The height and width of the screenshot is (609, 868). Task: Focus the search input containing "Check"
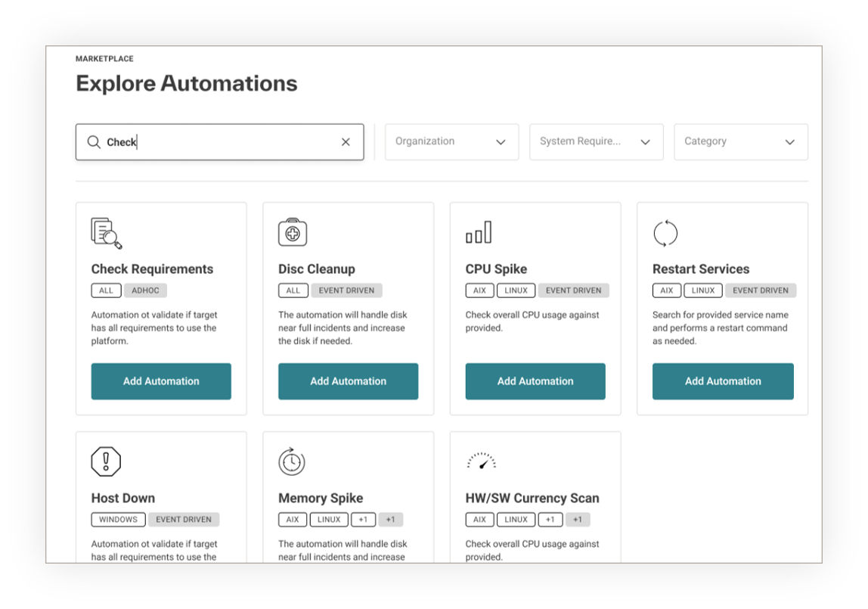(x=219, y=142)
